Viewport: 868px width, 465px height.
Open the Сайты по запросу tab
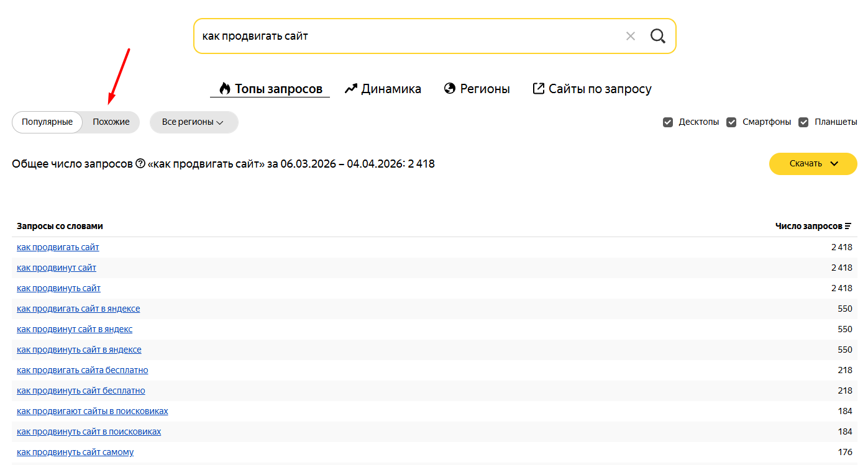[599, 88]
